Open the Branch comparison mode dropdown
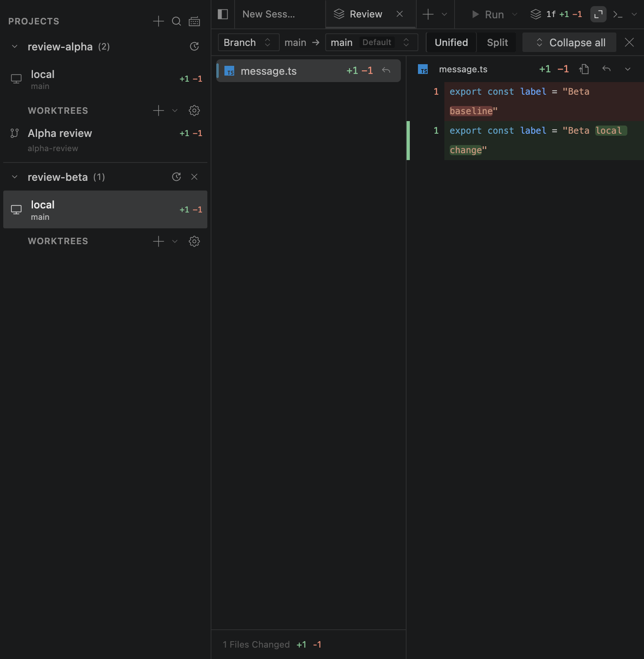The height and width of the screenshot is (659, 644). point(248,42)
